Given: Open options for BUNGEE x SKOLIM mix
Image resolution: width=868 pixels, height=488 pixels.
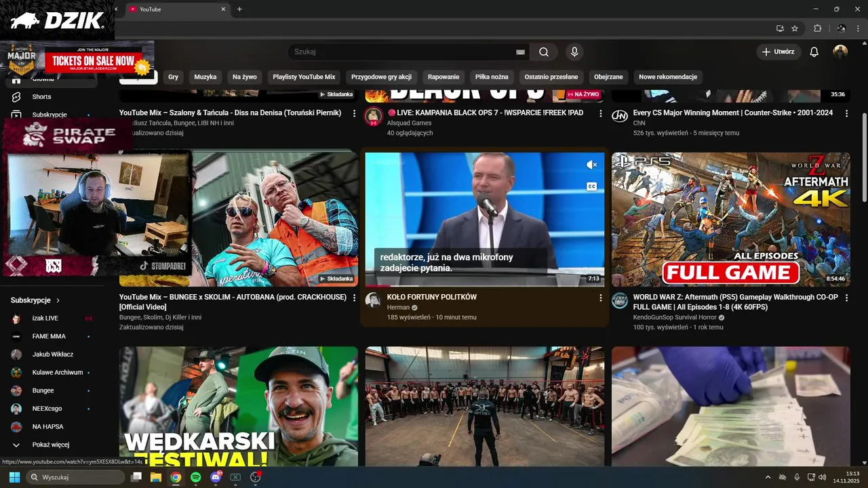Looking at the screenshot, I should point(354,298).
